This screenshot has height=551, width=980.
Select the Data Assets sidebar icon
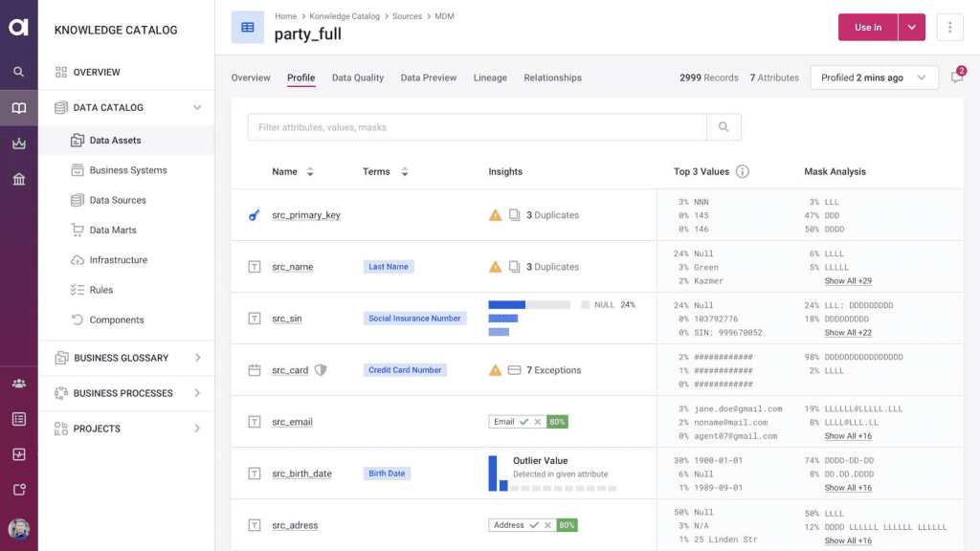coord(78,140)
